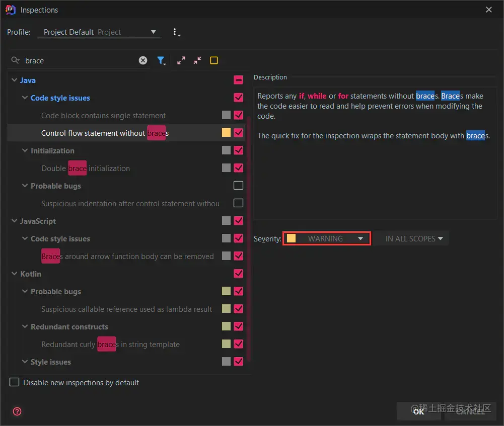This screenshot has width=504, height=426.
Task: Uncheck Java Code style issues checkbox
Action: click(x=238, y=97)
